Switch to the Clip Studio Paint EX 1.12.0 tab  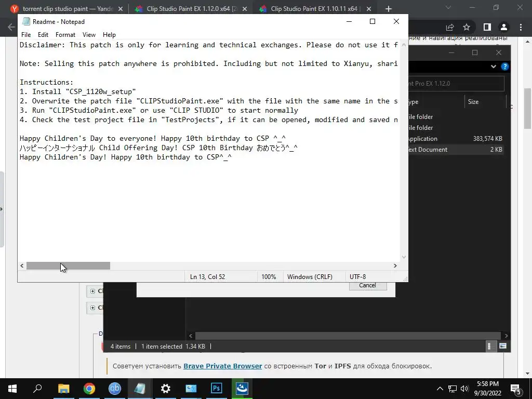[191, 9]
